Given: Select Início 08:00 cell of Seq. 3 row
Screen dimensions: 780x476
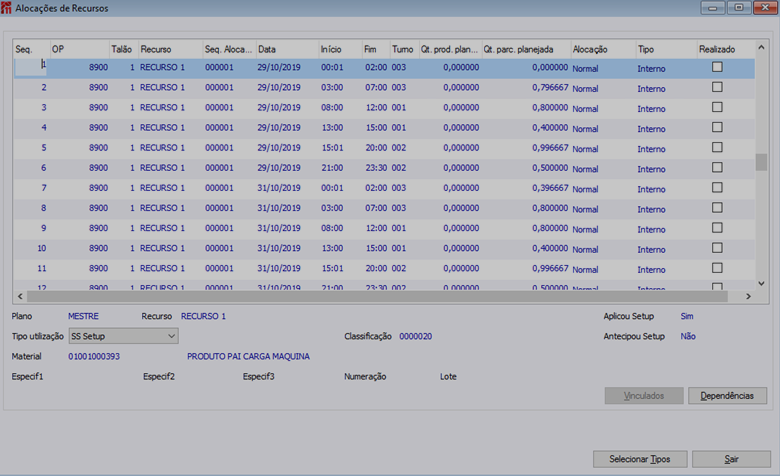Looking at the screenshot, I should (x=332, y=107).
